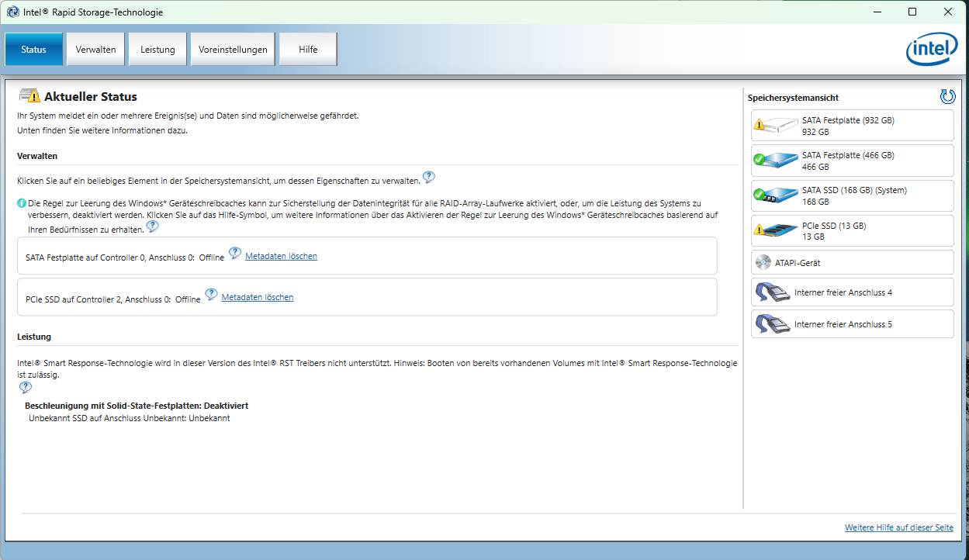The height and width of the screenshot is (560, 969).
Task: Click 'PCIe SSD auf Controller 2' status text
Action: pos(113,299)
